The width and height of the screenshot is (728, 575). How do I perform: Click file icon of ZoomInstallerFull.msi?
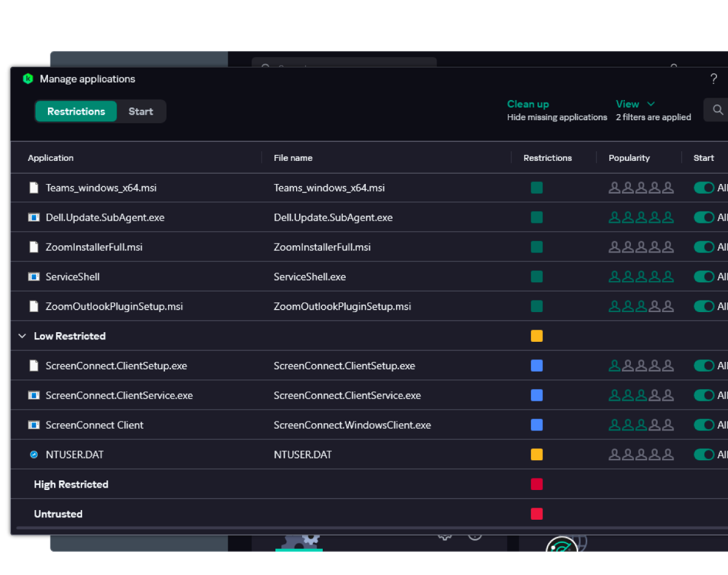[x=34, y=247]
